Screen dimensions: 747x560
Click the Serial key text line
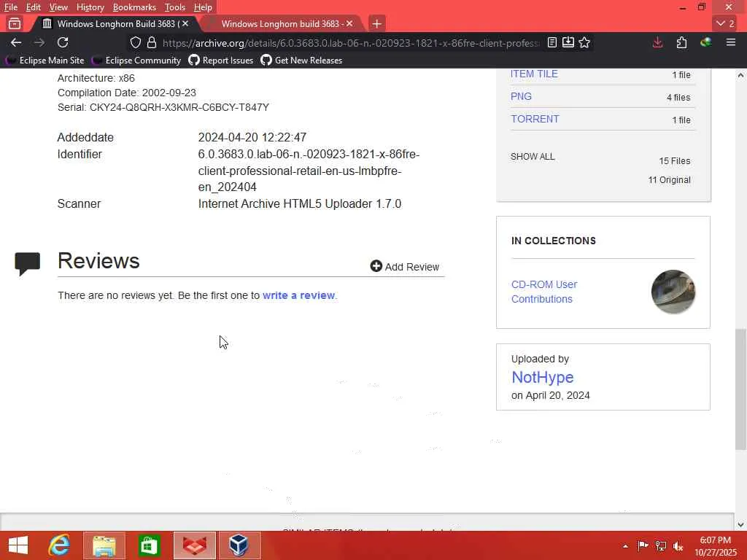tap(163, 107)
